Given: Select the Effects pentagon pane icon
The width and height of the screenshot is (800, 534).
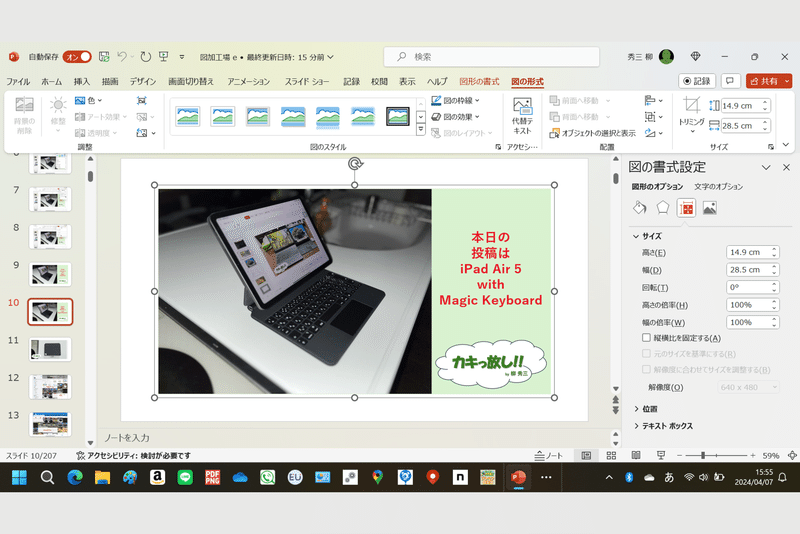Looking at the screenshot, I should pyautogui.click(x=663, y=207).
